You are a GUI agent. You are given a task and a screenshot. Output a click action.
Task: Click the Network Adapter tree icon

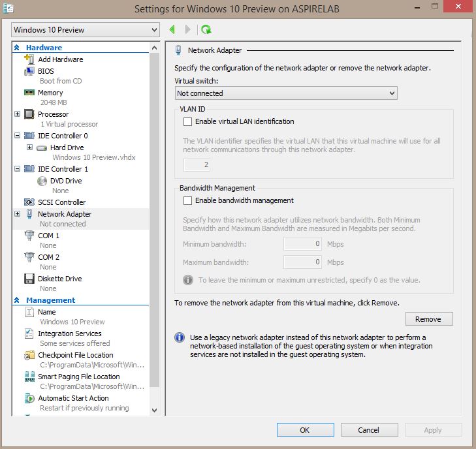[x=29, y=214]
